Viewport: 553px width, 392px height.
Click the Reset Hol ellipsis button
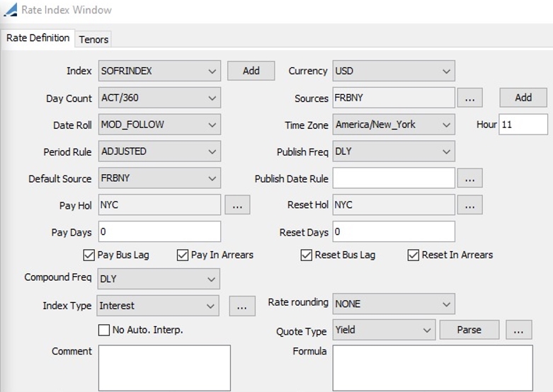coord(469,204)
